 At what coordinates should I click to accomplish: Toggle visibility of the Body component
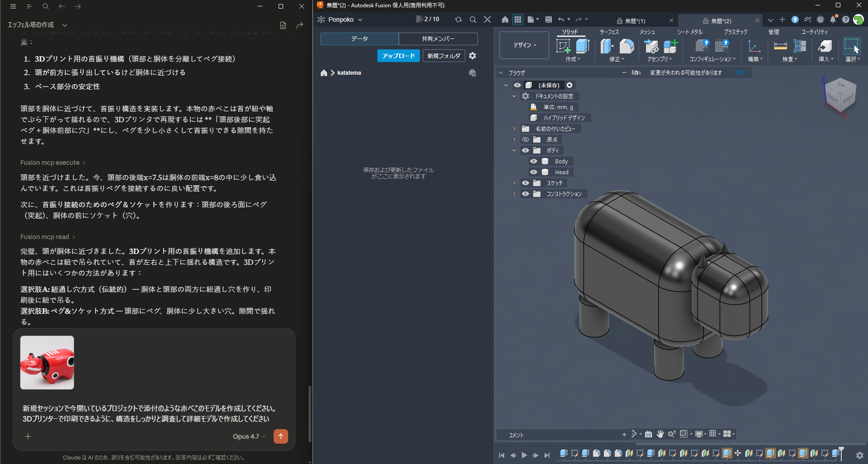coord(534,161)
